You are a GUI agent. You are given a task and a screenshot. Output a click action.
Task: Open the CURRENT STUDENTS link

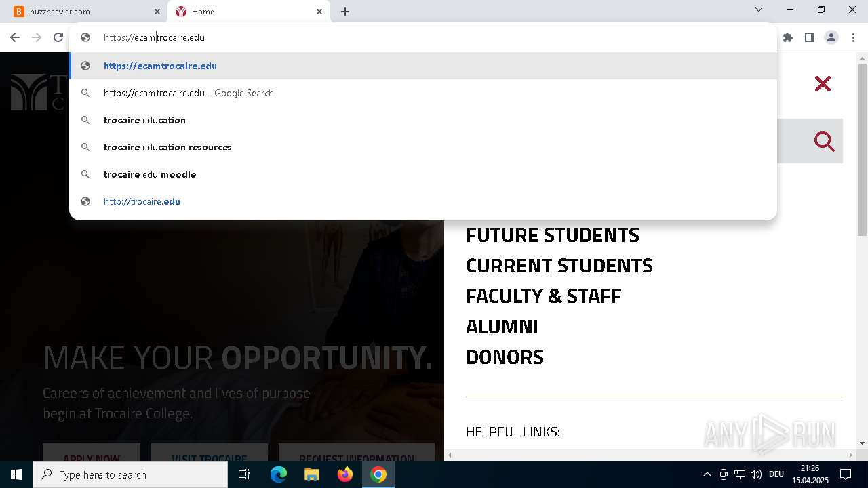[x=559, y=266]
